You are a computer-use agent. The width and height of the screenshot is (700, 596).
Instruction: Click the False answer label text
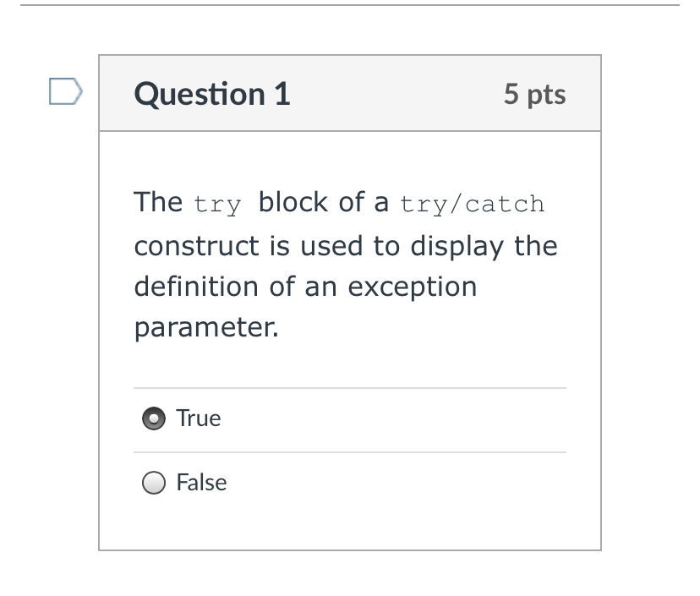[x=201, y=483]
